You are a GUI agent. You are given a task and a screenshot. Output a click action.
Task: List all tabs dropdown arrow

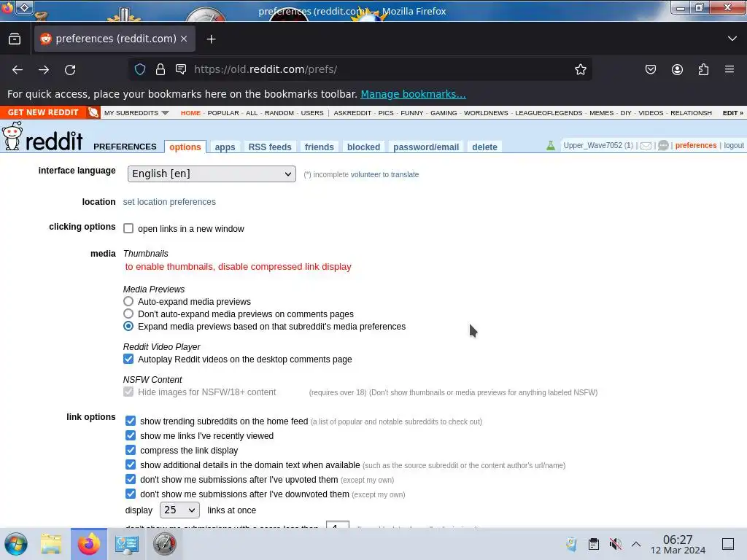[x=732, y=39]
